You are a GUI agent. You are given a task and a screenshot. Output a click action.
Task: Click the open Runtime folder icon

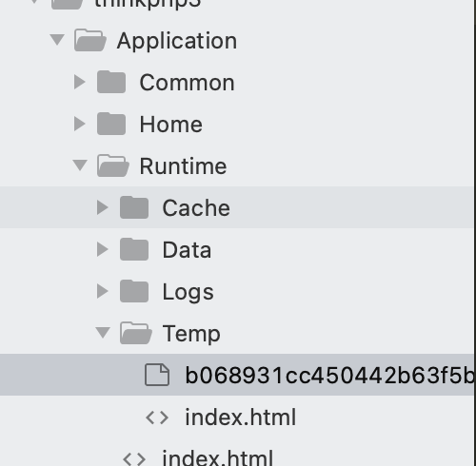point(113,165)
